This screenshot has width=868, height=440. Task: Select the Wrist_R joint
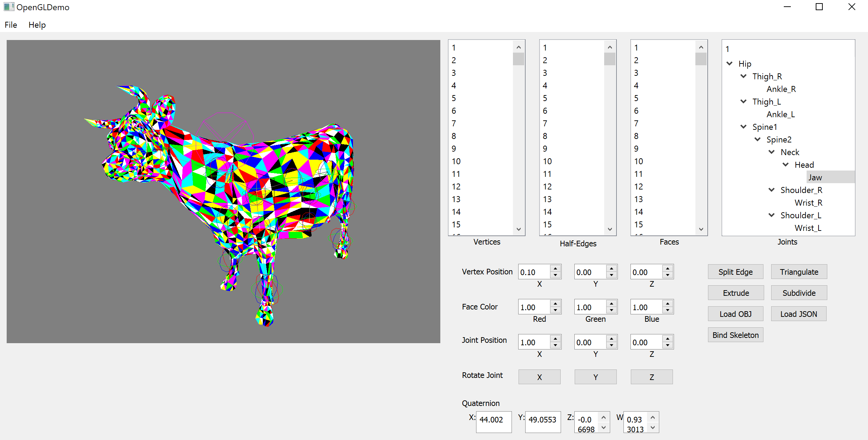(808, 203)
